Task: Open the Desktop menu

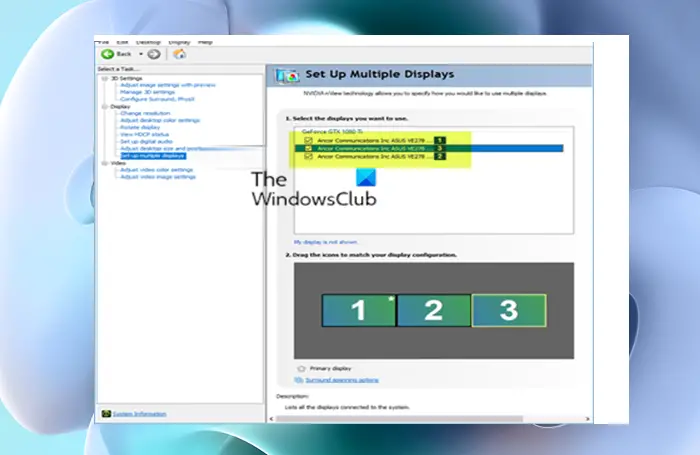Action: 148,42
